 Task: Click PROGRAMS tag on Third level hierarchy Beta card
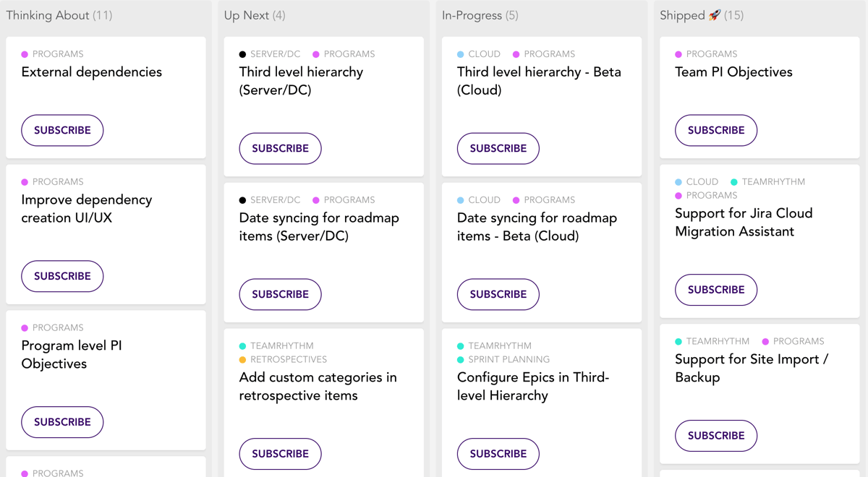tap(544, 54)
